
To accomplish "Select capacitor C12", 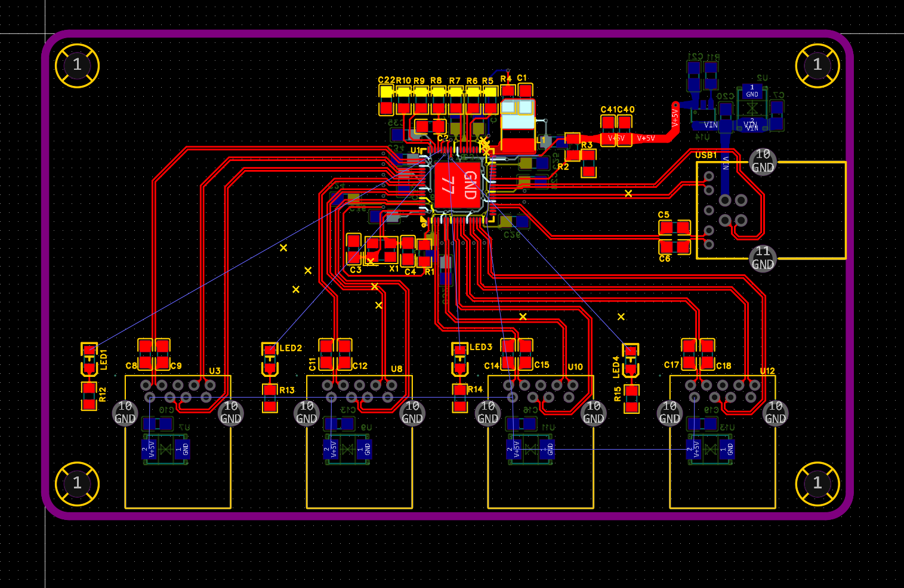I will pyautogui.click(x=344, y=354).
